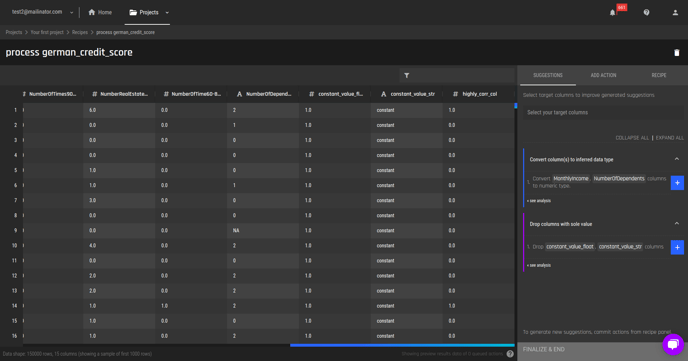Click the filter funnel icon
688x361 pixels.
click(x=407, y=75)
